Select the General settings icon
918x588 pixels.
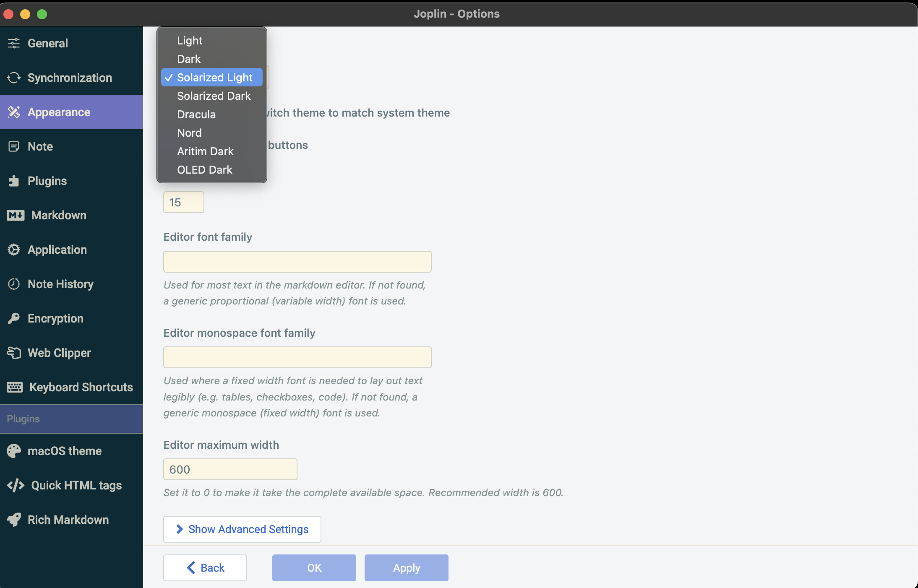point(14,43)
